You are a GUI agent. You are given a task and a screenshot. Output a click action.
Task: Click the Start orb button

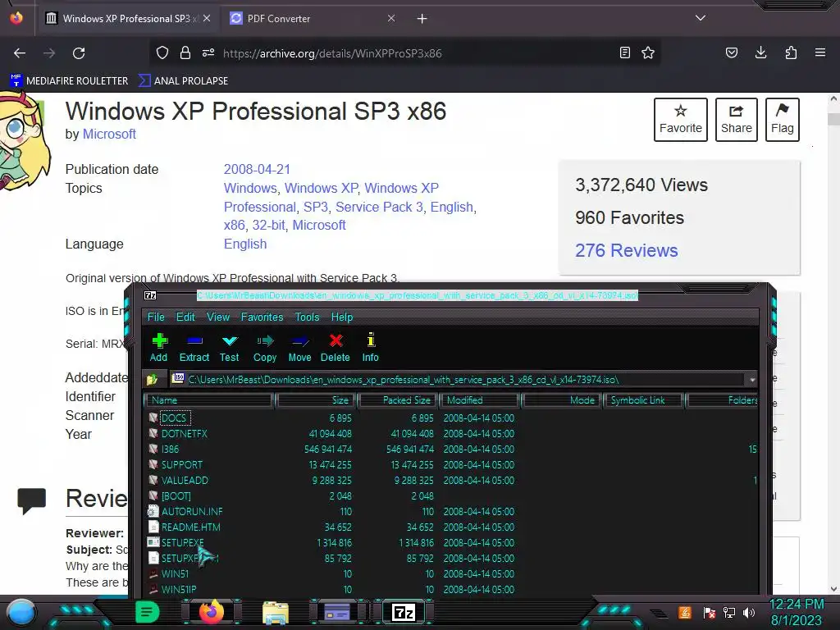(x=21, y=613)
